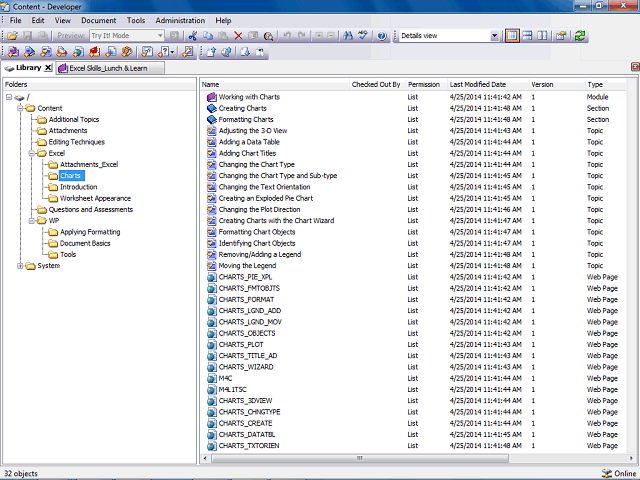Open the File menu

[16, 20]
